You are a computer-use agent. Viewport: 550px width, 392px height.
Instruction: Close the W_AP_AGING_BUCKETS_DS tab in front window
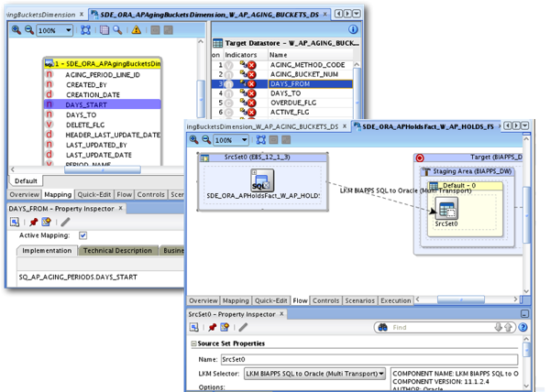pos(345,125)
